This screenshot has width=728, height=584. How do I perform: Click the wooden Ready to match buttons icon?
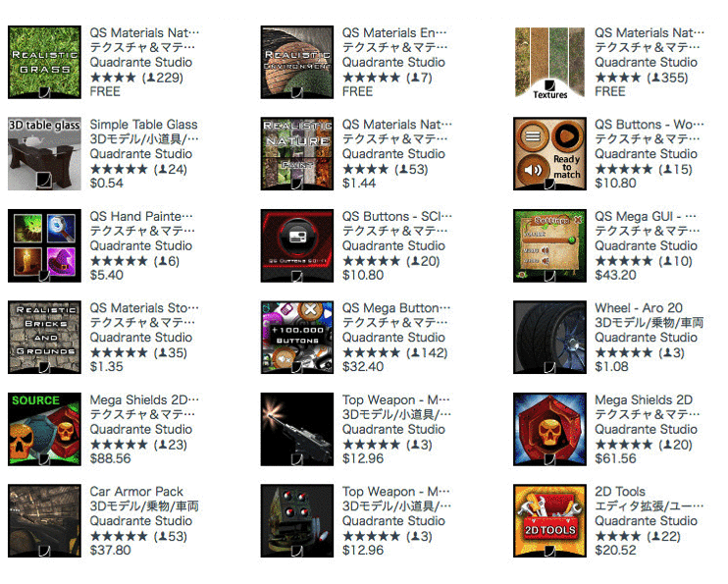[549, 154]
